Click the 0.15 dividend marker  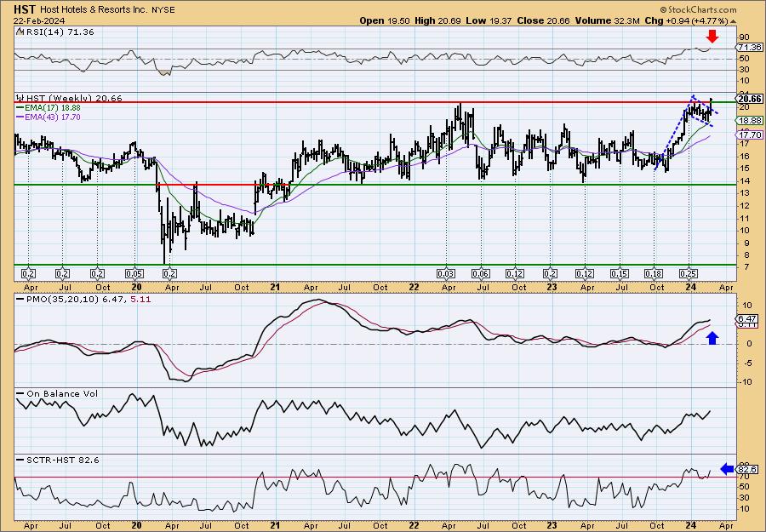tap(620, 274)
